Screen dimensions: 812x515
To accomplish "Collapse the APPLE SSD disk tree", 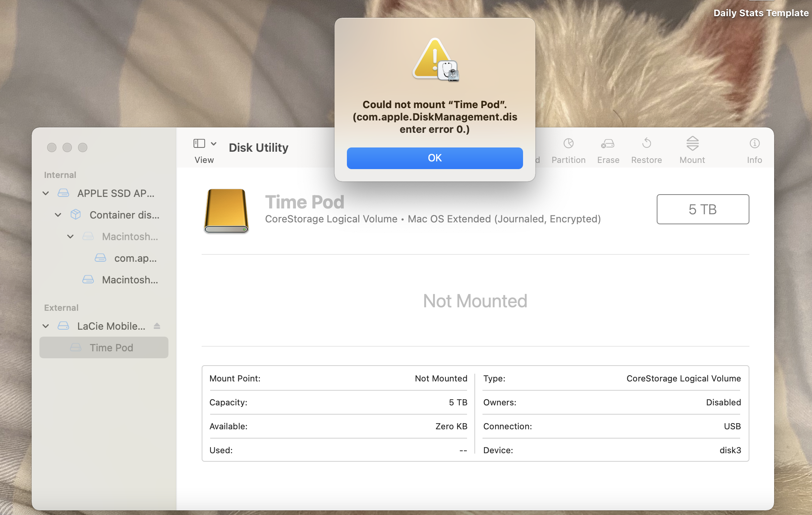I will tap(46, 193).
